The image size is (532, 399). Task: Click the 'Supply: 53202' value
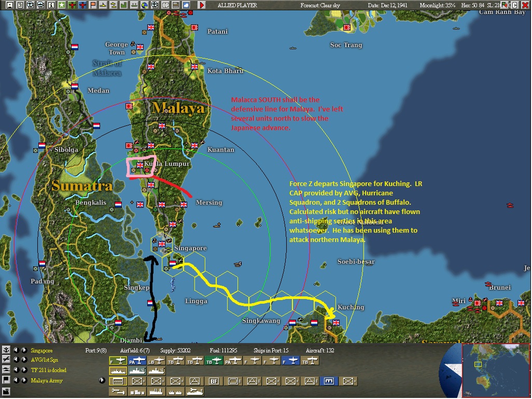pos(175,350)
